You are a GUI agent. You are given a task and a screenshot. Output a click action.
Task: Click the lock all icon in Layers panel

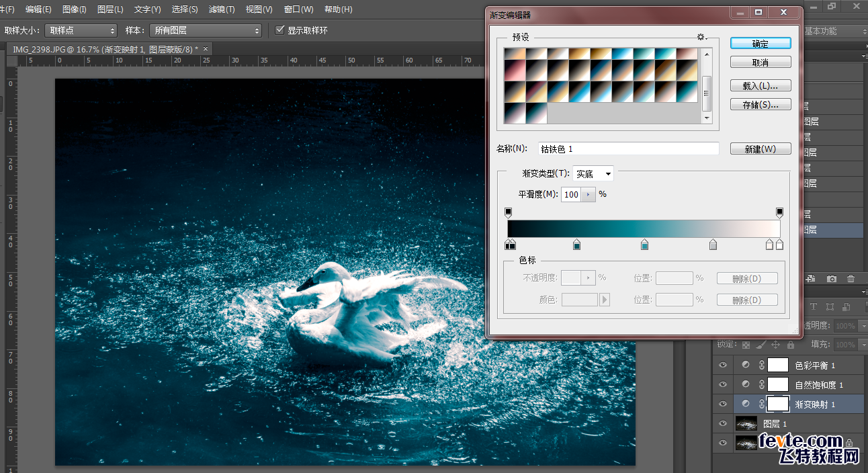[791, 345]
